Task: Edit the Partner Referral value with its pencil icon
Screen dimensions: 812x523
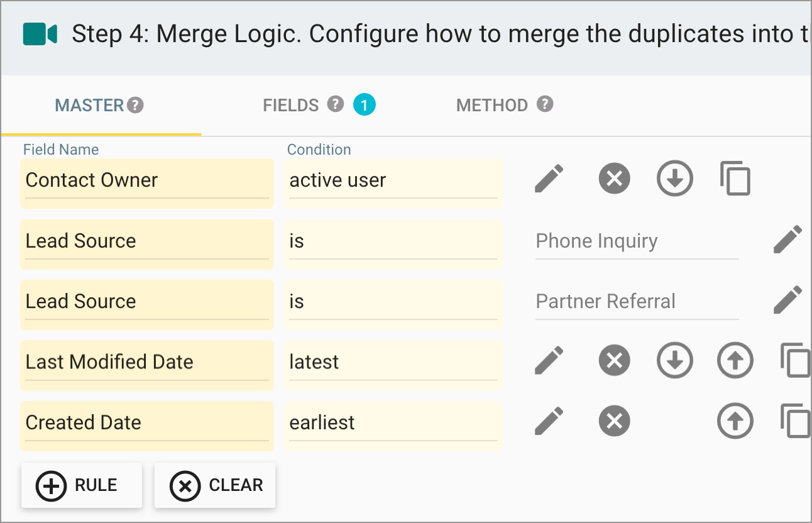Action: (x=787, y=299)
